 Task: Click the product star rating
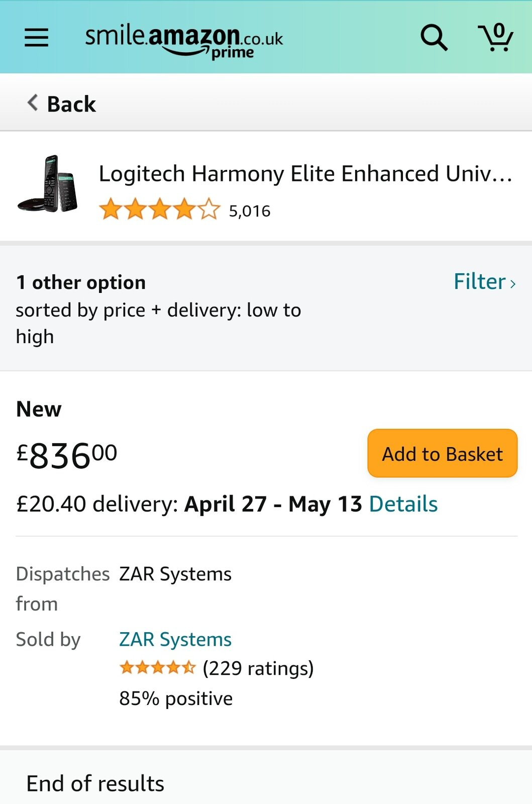click(x=160, y=210)
